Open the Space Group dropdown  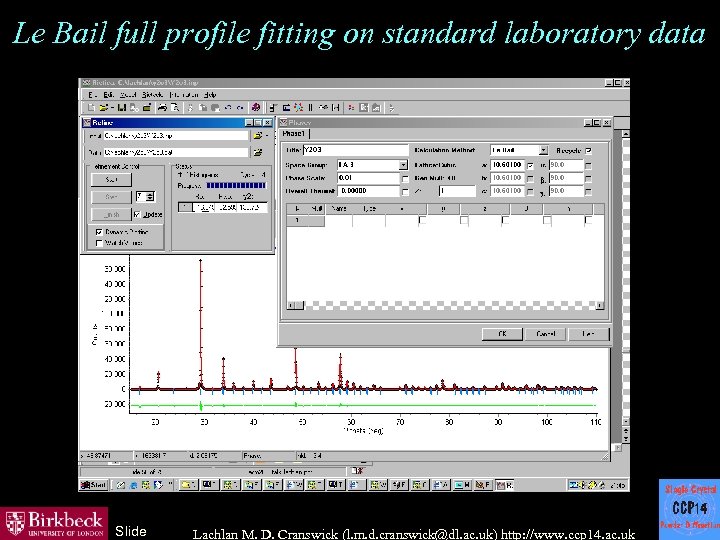pos(403,165)
